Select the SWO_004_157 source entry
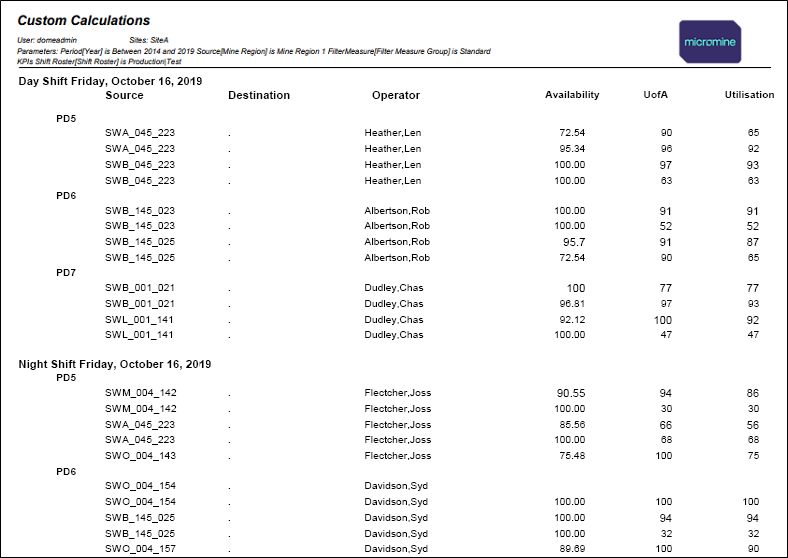The width and height of the screenshot is (788, 558). pos(140,549)
